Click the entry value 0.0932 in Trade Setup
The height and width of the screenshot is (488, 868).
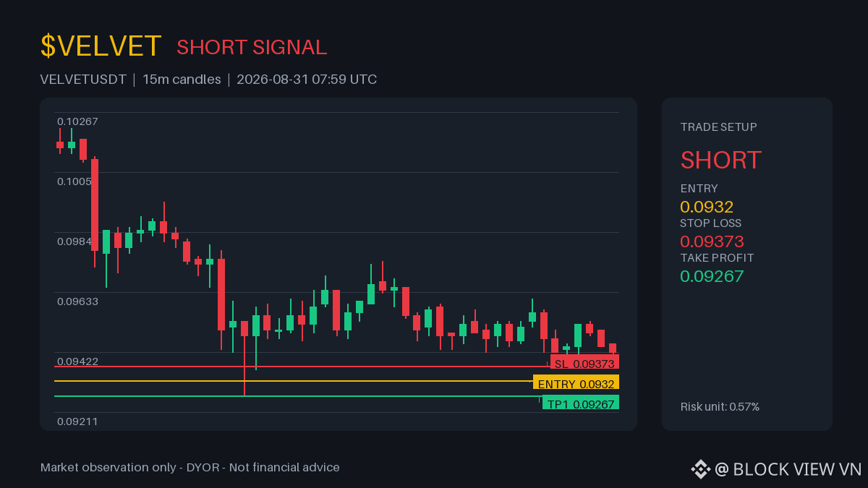[707, 207]
